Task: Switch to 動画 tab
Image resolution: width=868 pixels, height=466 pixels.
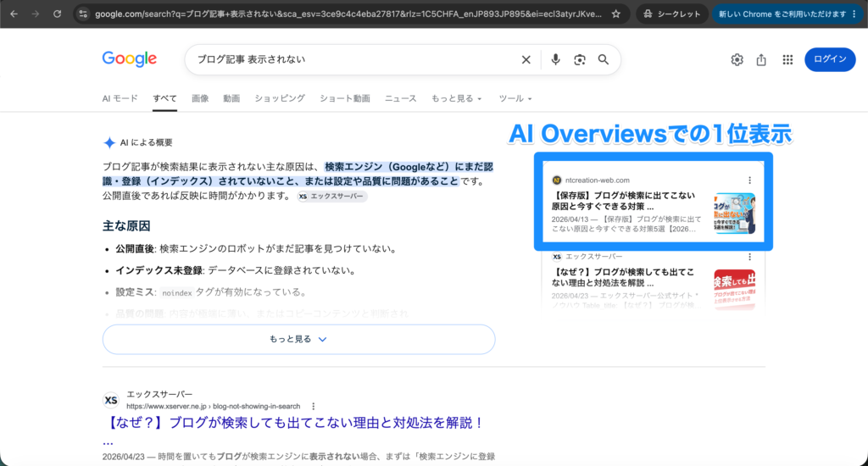Action: [231, 98]
